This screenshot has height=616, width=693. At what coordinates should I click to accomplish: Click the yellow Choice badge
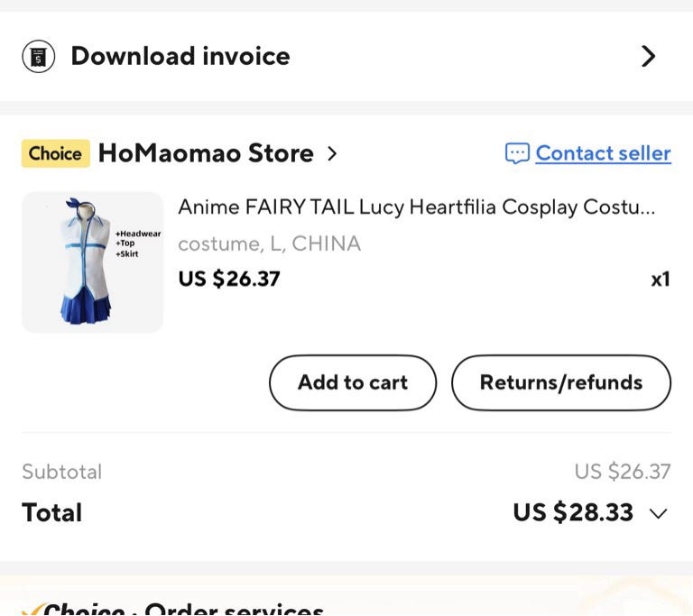coord(56,153)
